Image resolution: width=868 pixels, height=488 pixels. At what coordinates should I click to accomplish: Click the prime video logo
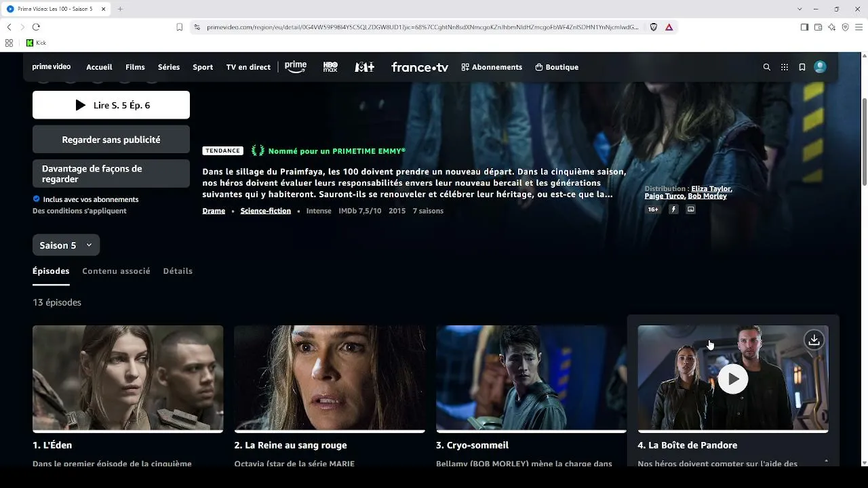point(52,67)
